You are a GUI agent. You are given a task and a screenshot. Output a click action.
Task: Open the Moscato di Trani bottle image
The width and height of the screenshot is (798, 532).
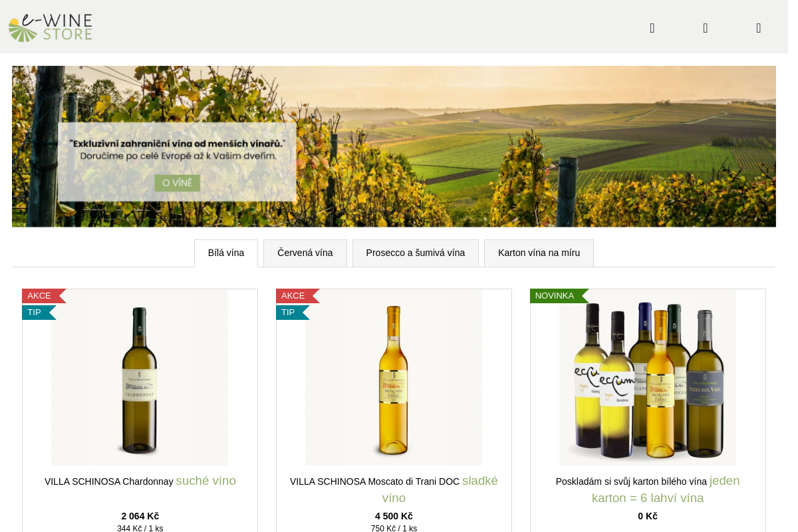(394, 377)
